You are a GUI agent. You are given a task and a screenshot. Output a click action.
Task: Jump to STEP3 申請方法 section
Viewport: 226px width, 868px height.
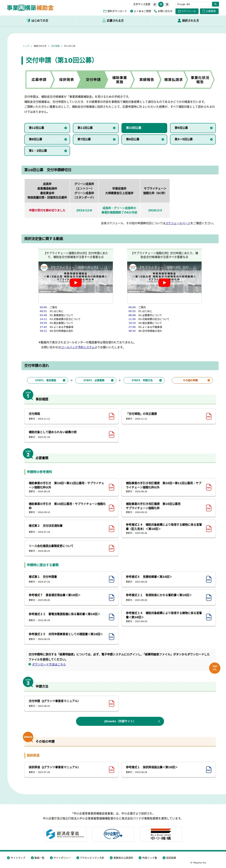pyautogui.click(x=144, y=380)
